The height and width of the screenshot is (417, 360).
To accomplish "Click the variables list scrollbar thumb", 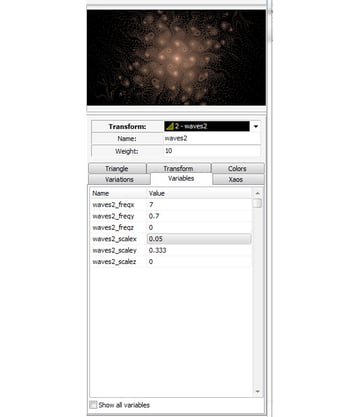I will pos(257,203).
